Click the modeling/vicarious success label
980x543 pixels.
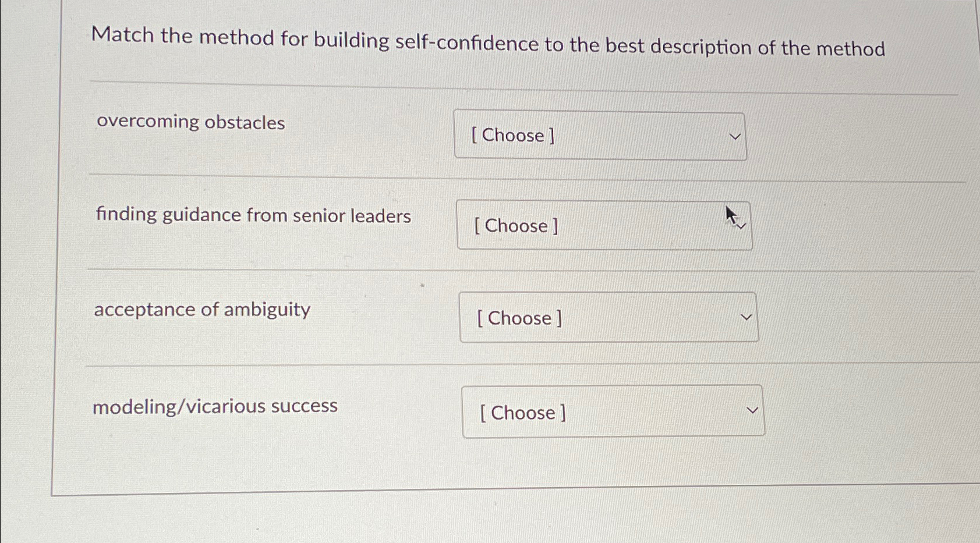[215, 406]
